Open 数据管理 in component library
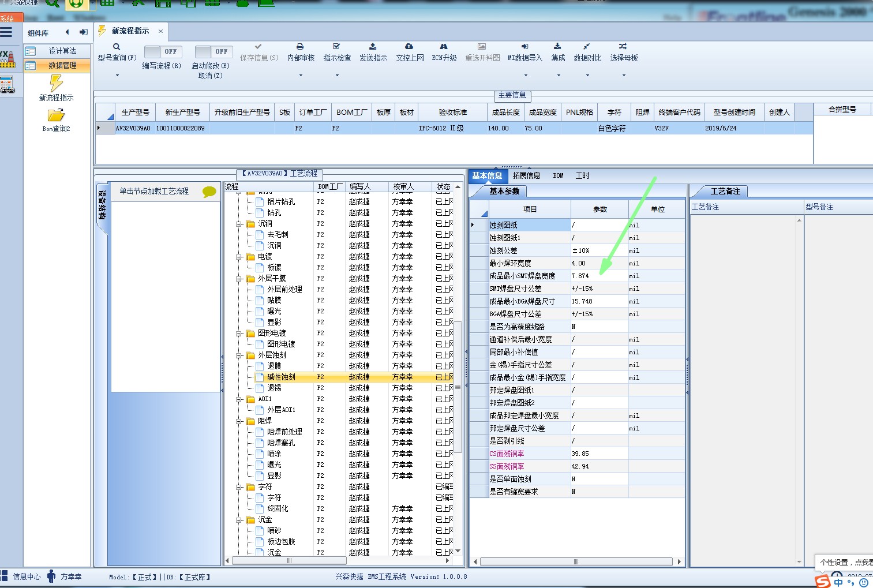This screenshot has width=873, height=588. click(57, 65)
